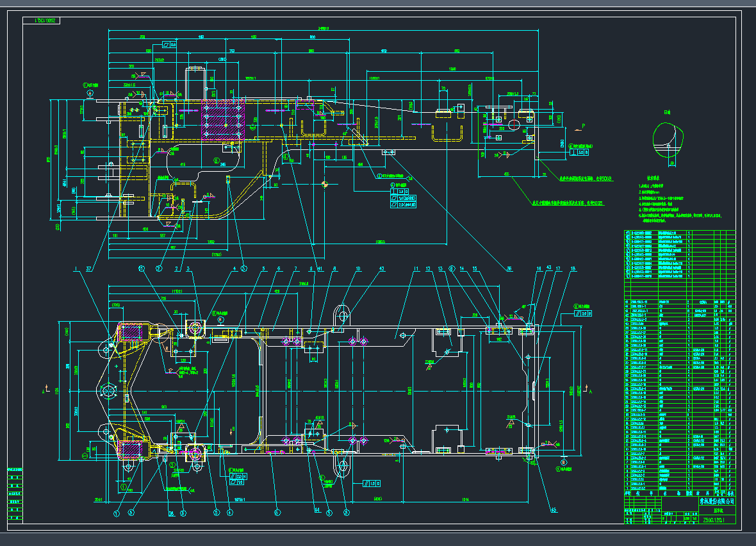Select the lower lifting lug hole in plan view
This screenshot has height=546, width=756.
tap(342, 467)
